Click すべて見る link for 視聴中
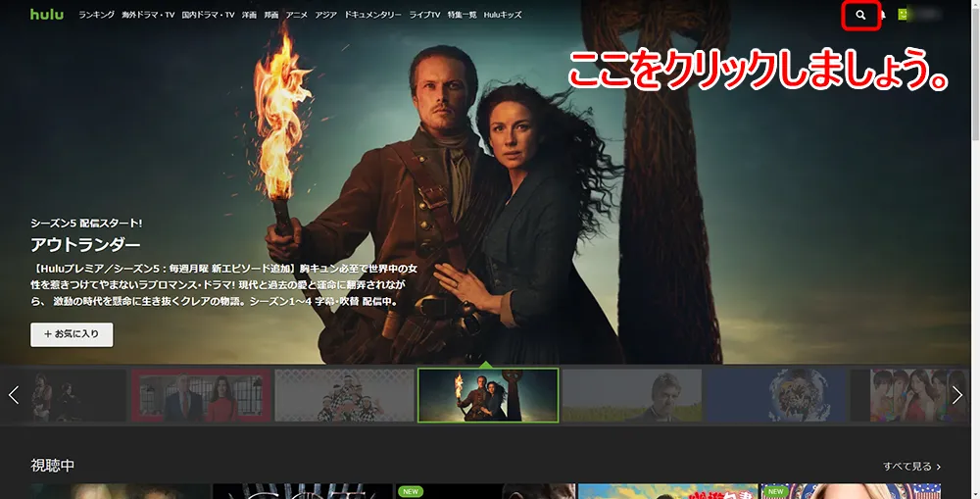Image resolution: width=980 pixels, height=499 pixels. [911, 466]
